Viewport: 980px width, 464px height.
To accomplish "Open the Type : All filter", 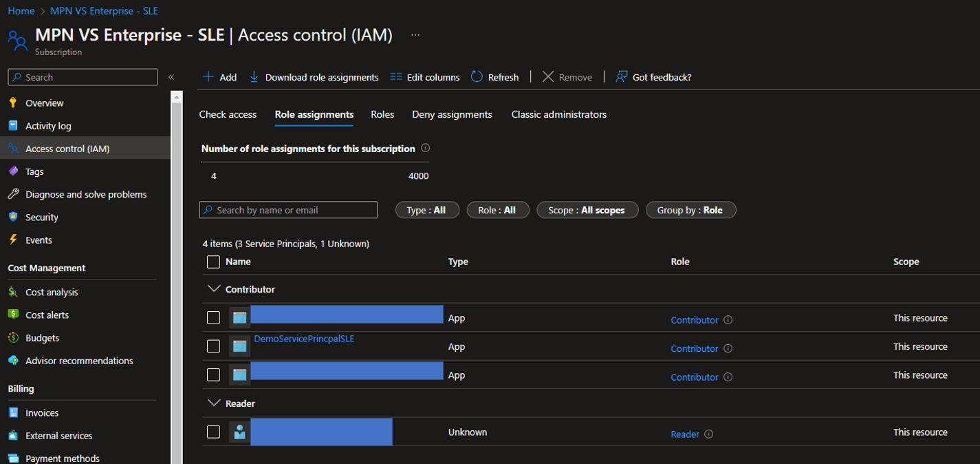I will (x=426, y=210).
